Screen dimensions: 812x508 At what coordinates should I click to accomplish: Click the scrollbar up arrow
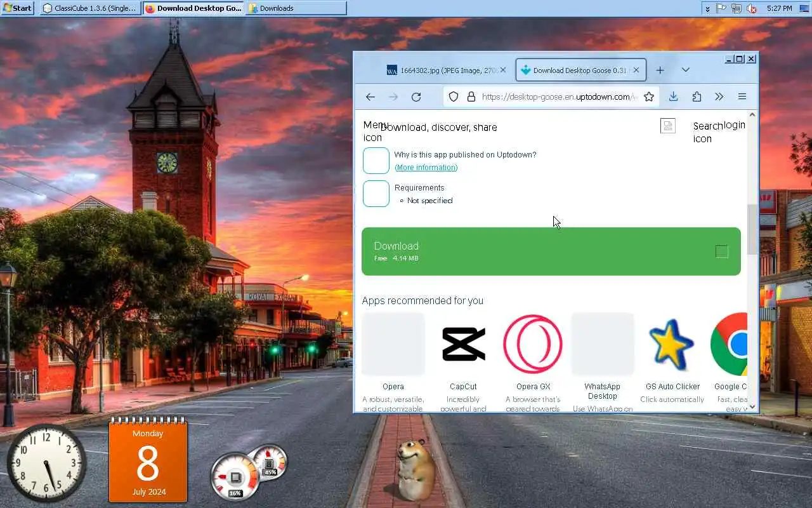(752, 115)
